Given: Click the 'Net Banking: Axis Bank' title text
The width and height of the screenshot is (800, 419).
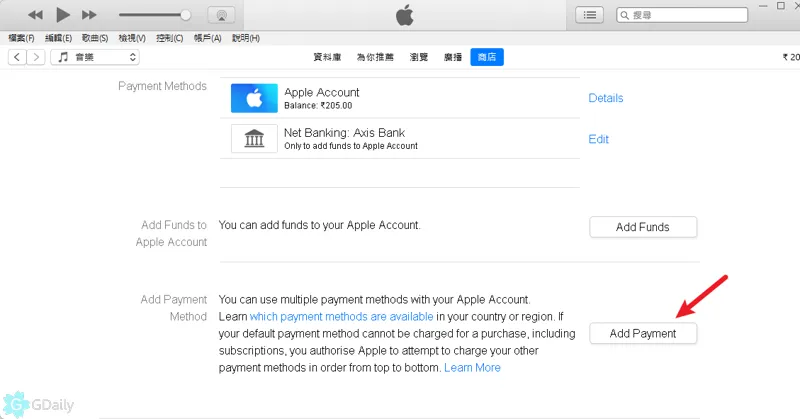Looking at the screenshot, I should [x=344, y=133].
